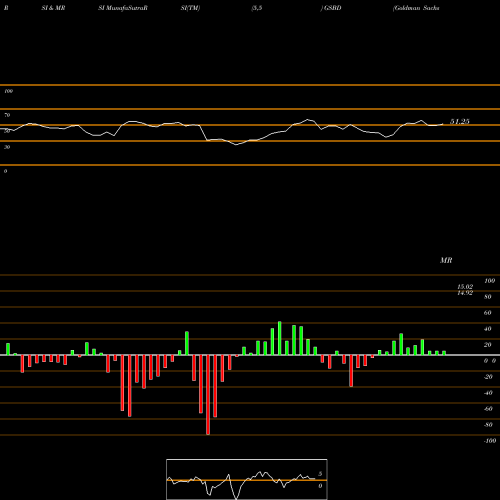Viewport: 500px width, 500px height.
Task: Click the 15.02 value in MR panel
Action: [465, 287]
